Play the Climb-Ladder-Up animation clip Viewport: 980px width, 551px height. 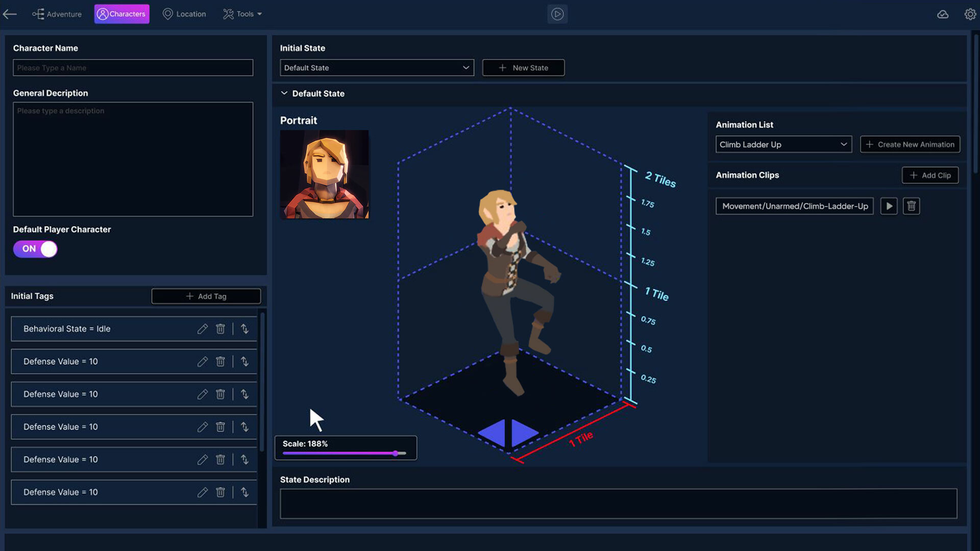pos(889,206)
